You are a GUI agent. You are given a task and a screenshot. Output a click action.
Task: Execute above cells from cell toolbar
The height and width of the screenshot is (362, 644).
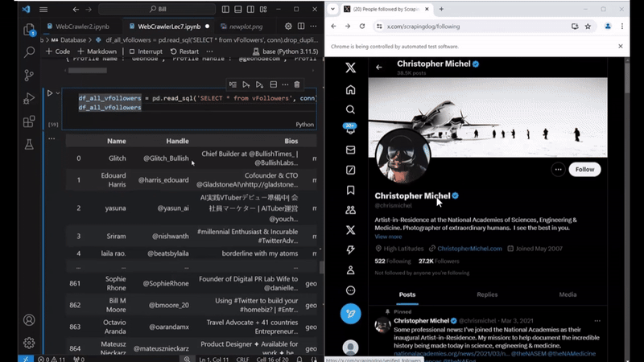coord(246,84)
